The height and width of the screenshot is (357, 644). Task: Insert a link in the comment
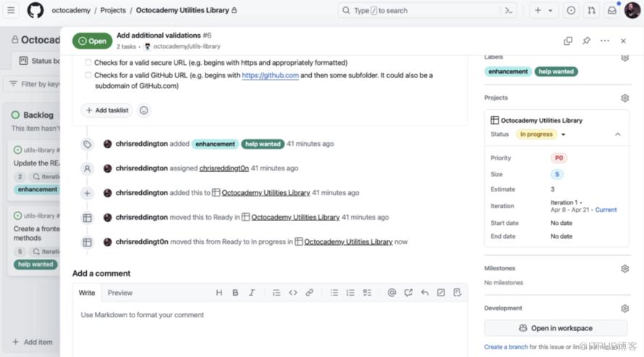click(x=309, y=293)
